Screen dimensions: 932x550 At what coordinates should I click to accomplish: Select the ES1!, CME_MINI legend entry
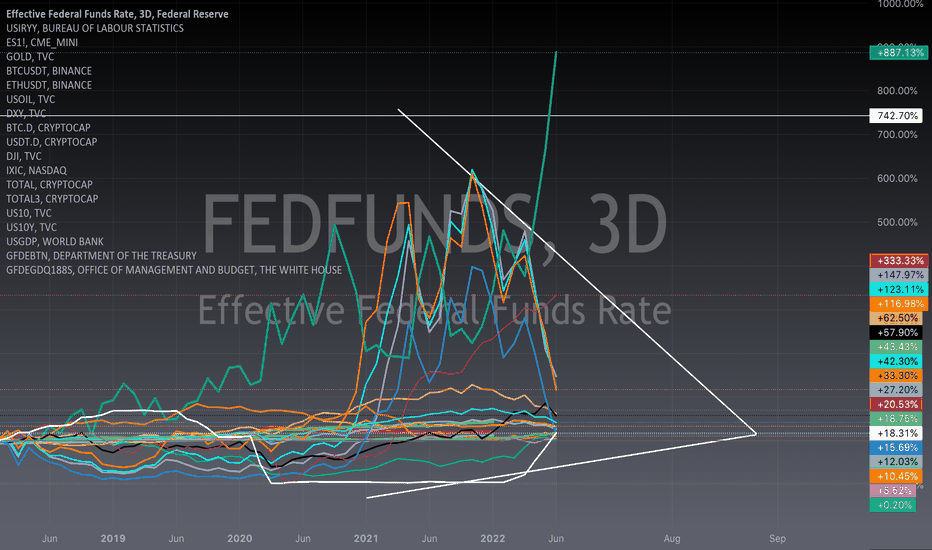pyautogui.click(x=42, y=42)
